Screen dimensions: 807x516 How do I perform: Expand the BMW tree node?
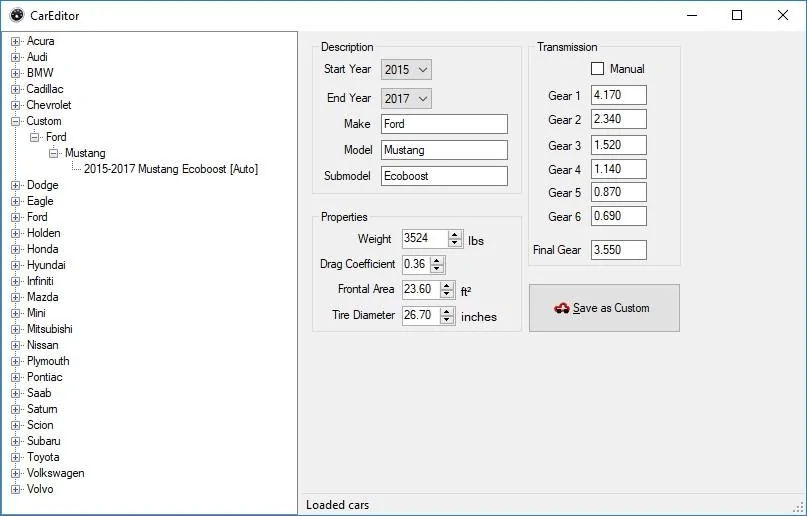coord(15,73)
